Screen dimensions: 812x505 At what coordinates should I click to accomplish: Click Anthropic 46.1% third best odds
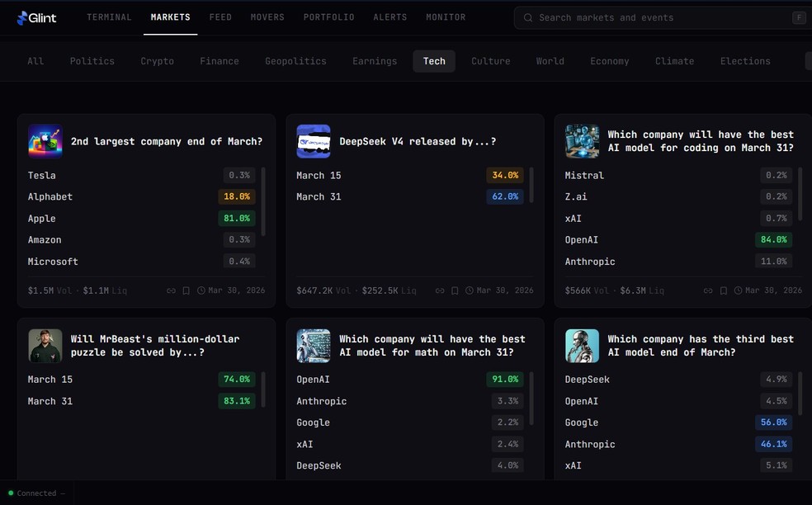point(774,445)
